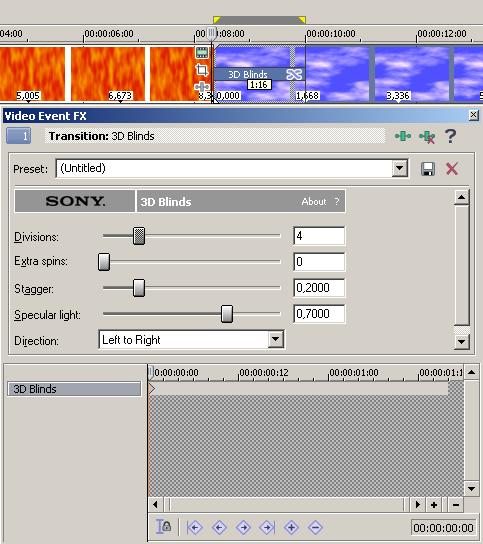This screenshot has height=544, width=483.
Task: Click the Specular light slider handle
Action: [227, 314]
